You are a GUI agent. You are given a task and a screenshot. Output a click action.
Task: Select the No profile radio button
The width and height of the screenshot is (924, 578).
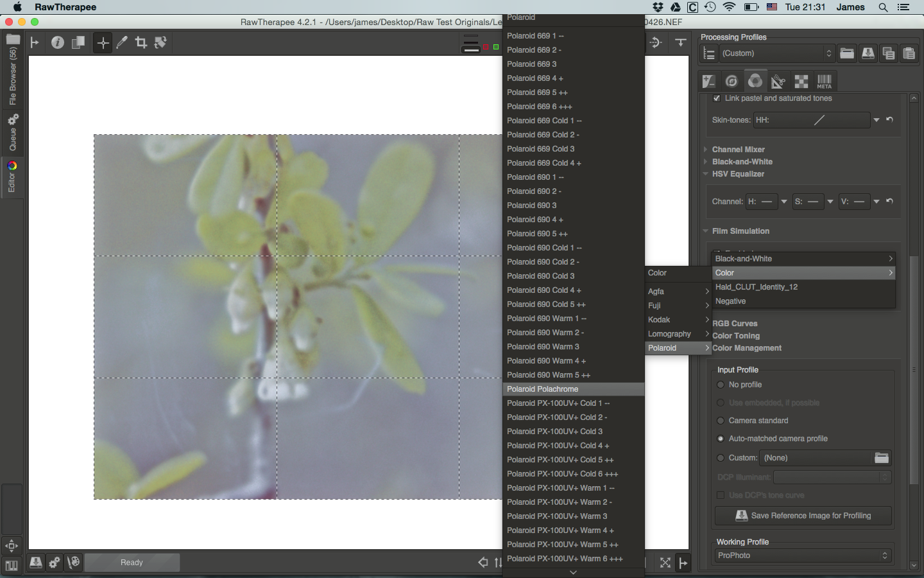(x=721, y=385)
